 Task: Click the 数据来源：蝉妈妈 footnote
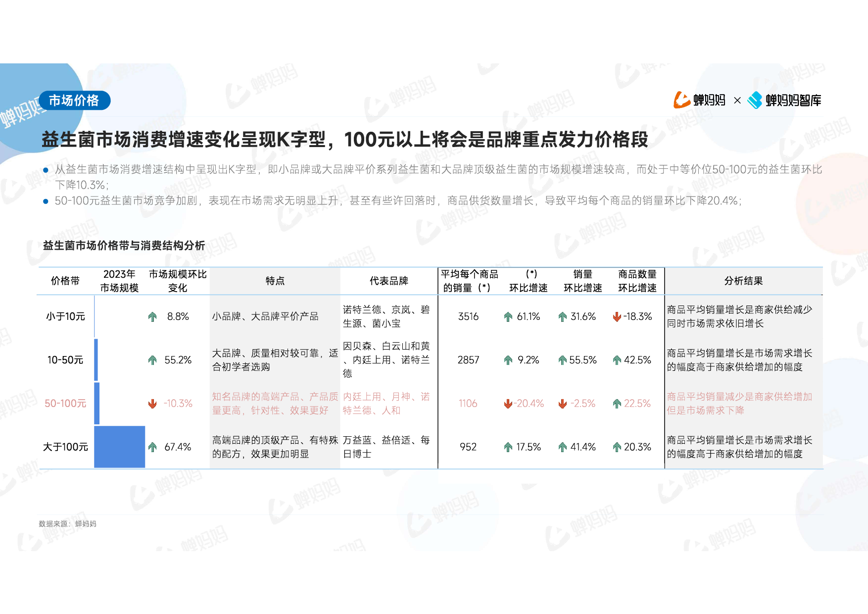[x=68, y=524]
